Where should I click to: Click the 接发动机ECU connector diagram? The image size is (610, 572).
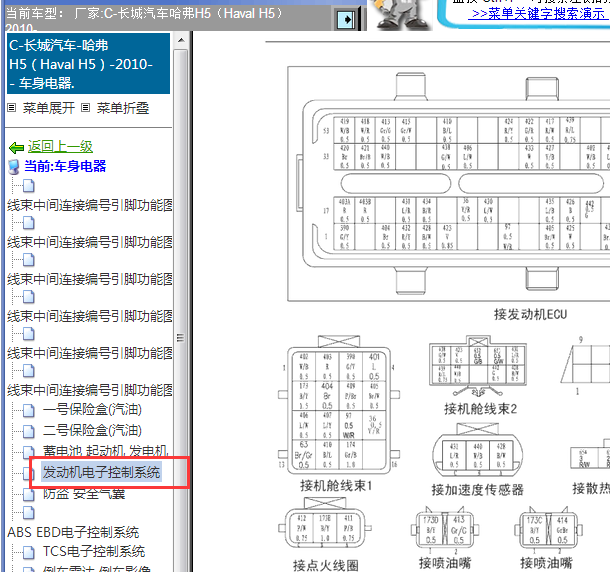tap(449, 184)
